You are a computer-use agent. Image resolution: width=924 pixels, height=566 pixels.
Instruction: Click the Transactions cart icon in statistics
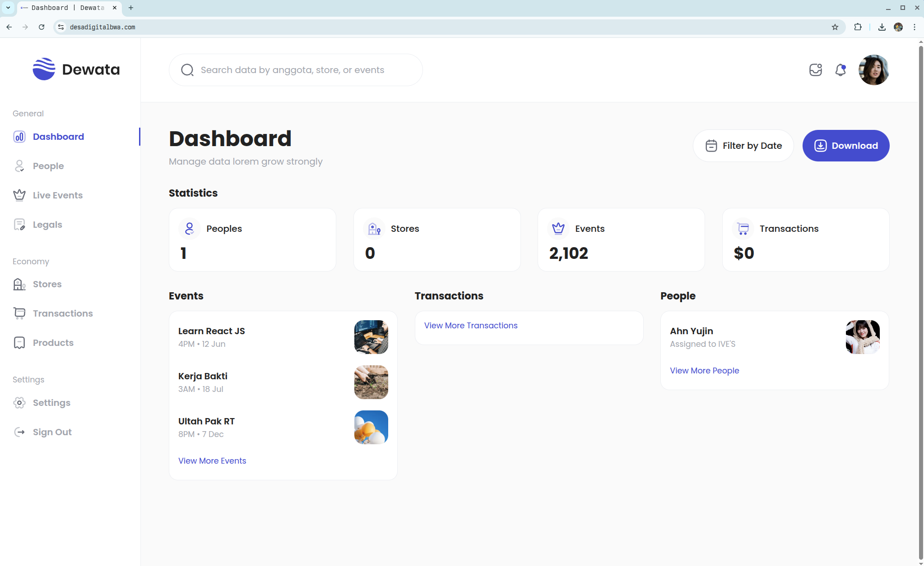(743, 229)
